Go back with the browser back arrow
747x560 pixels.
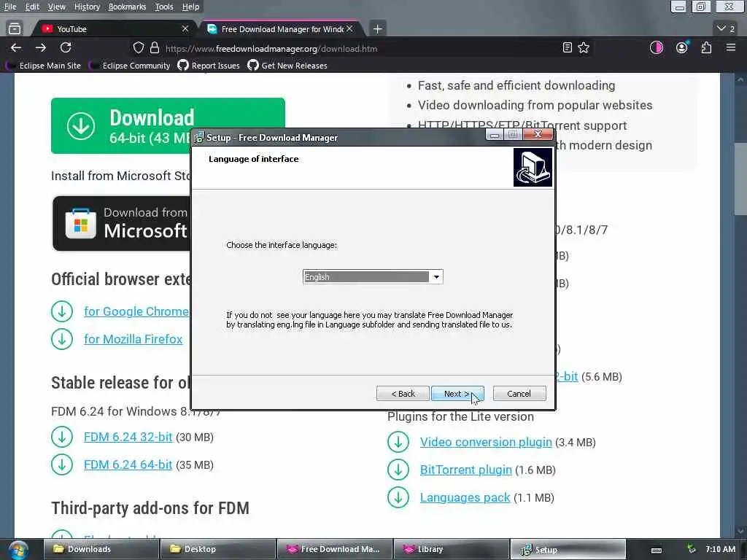point(16,47)
